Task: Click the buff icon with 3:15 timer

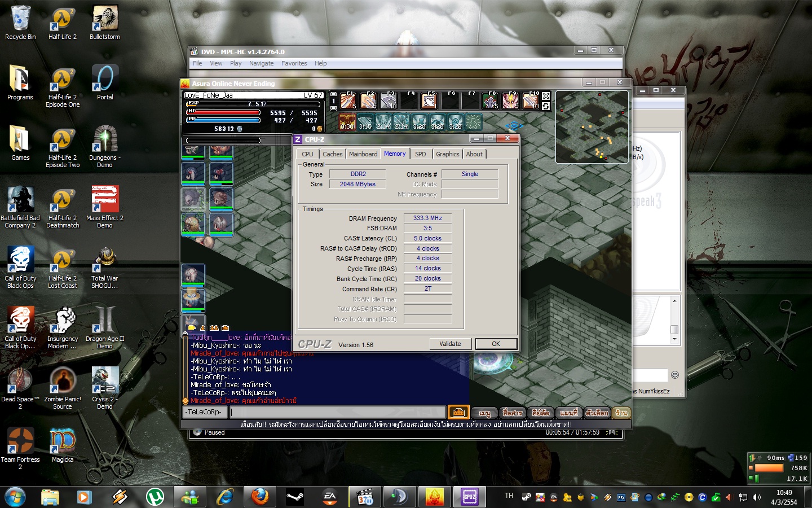Action: [x=365, y=121]
